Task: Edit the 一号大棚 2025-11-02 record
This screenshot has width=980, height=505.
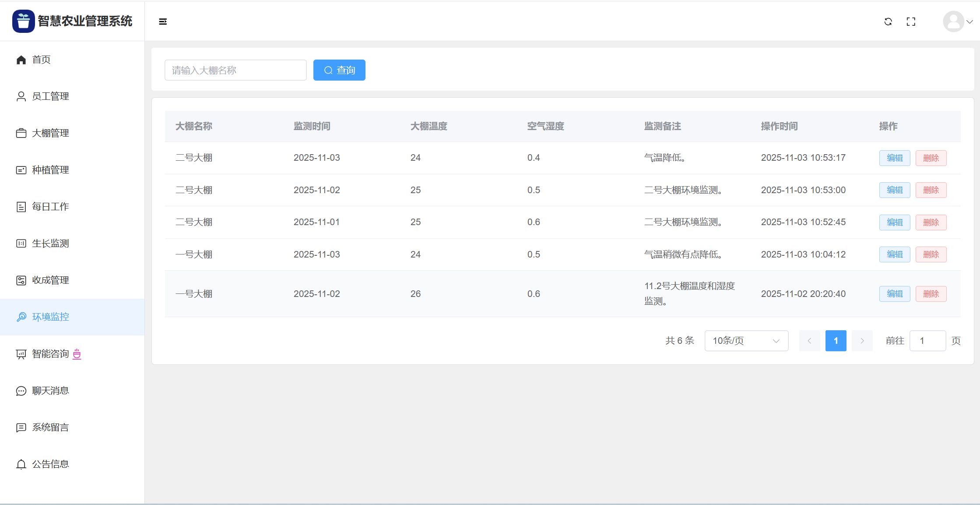Action: point(894,294)
